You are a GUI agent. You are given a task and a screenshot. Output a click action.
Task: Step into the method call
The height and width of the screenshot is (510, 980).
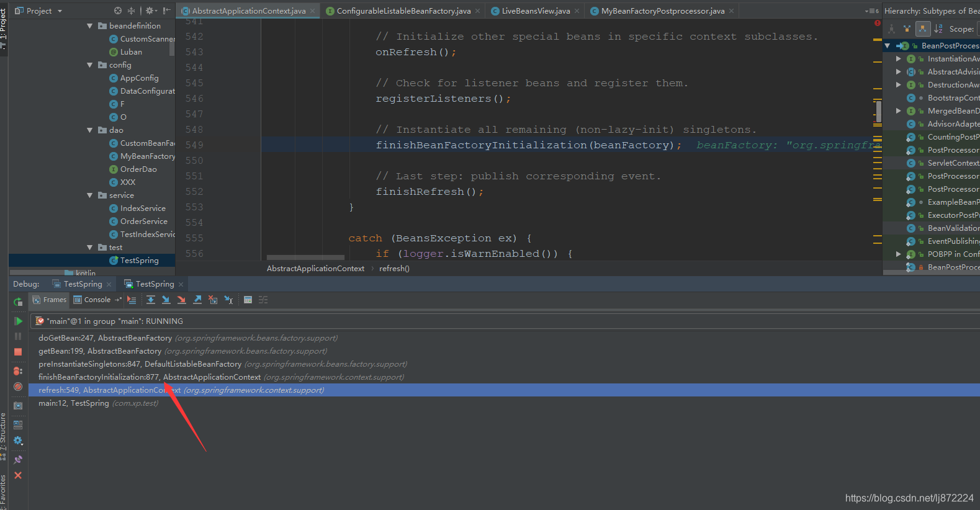(166, 300)
